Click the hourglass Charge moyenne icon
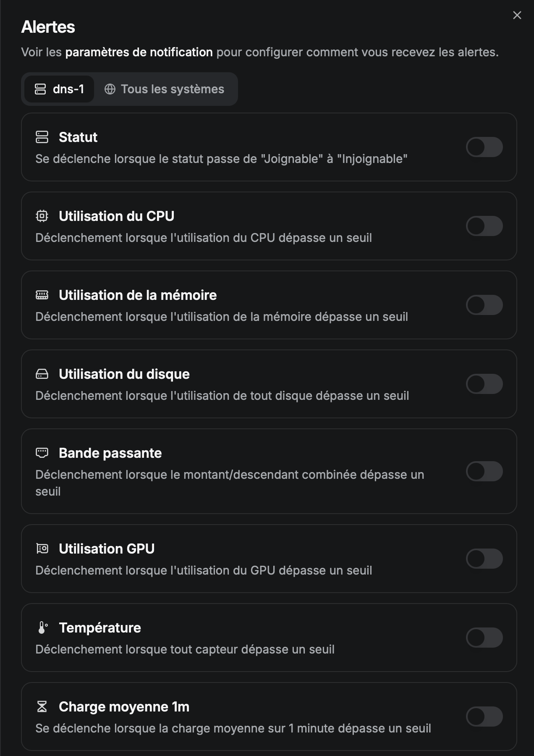The image size is (534, 756). pyautogui.click(x=42, y=706)
